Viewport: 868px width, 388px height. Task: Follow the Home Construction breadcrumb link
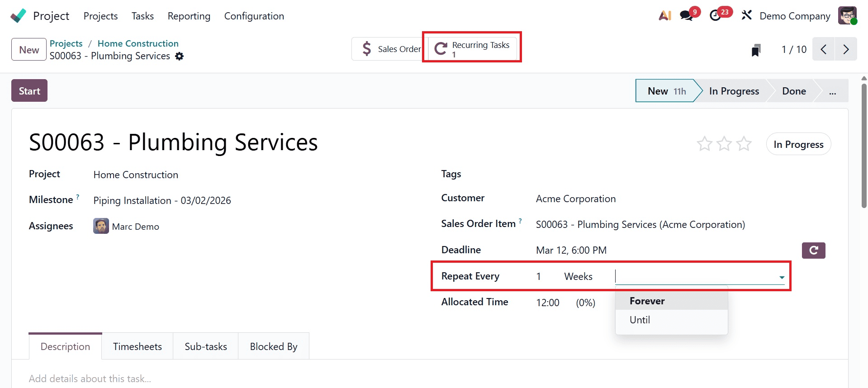[138, 43]
